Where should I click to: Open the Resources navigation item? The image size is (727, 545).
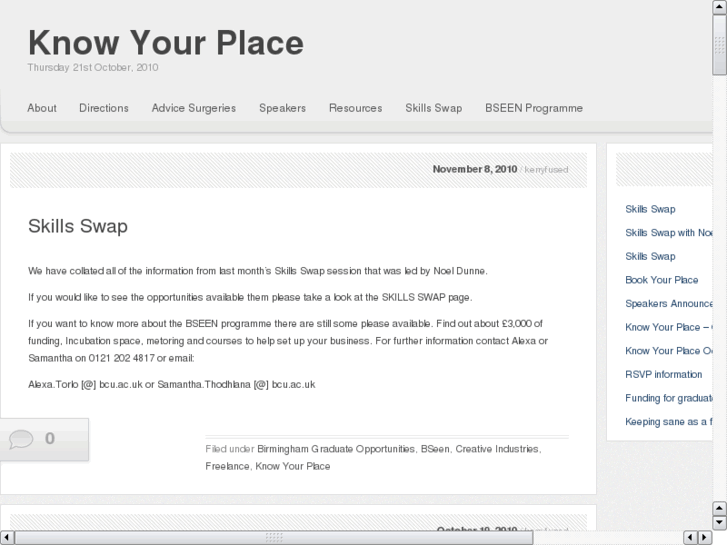tap(356, 108)
